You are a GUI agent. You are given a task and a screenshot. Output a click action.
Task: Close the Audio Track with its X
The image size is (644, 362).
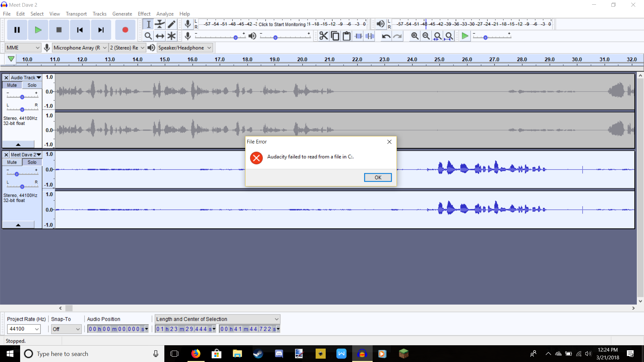click(x=6, y=77)
